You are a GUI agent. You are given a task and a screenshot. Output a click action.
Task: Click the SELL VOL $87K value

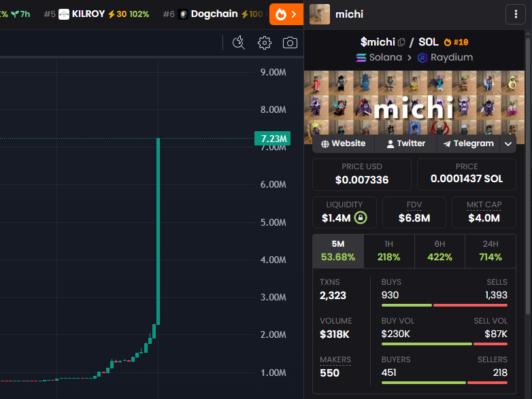click(496, 334)
